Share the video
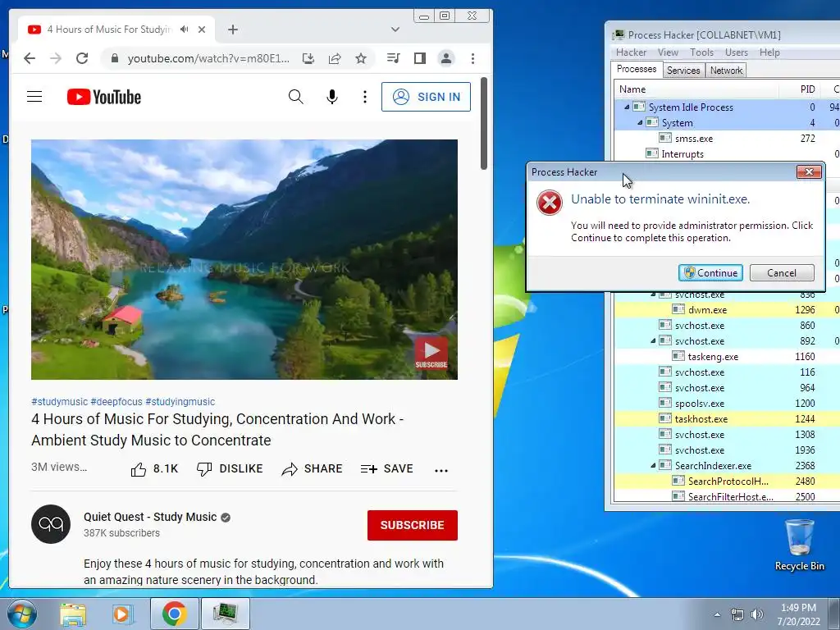Image resolution: width=840 pixels, height=630 pixels. coord(313,468)
